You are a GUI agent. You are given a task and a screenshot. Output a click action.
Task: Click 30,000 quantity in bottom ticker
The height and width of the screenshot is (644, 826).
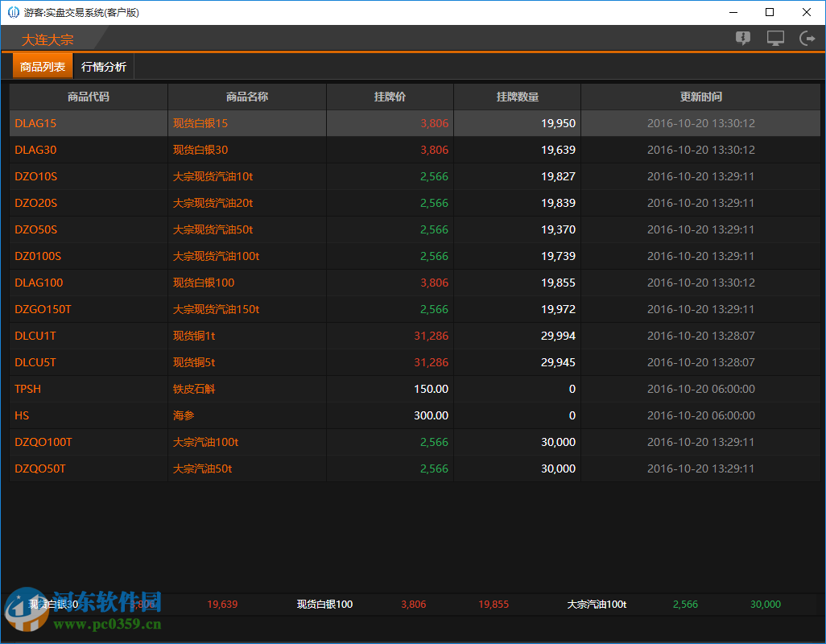766,605
